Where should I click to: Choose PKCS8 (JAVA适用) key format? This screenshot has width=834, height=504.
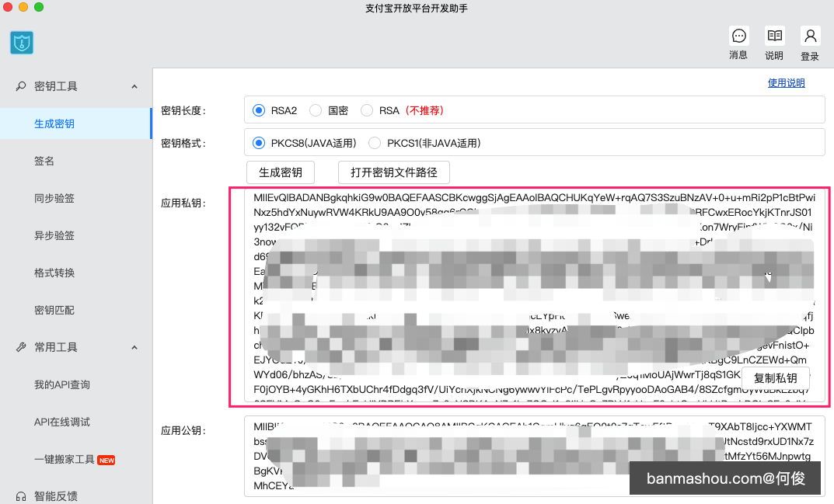pos(259,143)
